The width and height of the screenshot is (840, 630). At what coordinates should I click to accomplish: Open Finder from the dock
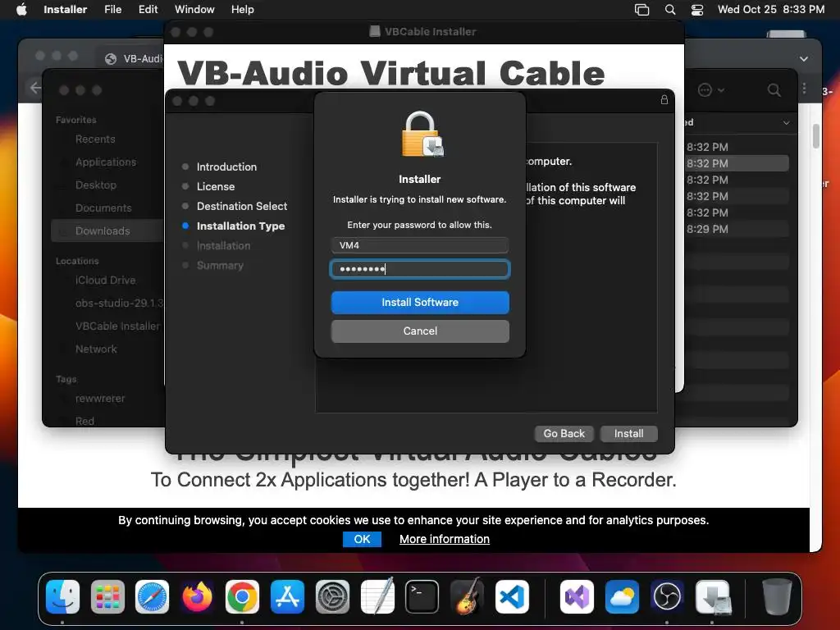(x=62, y=596)
